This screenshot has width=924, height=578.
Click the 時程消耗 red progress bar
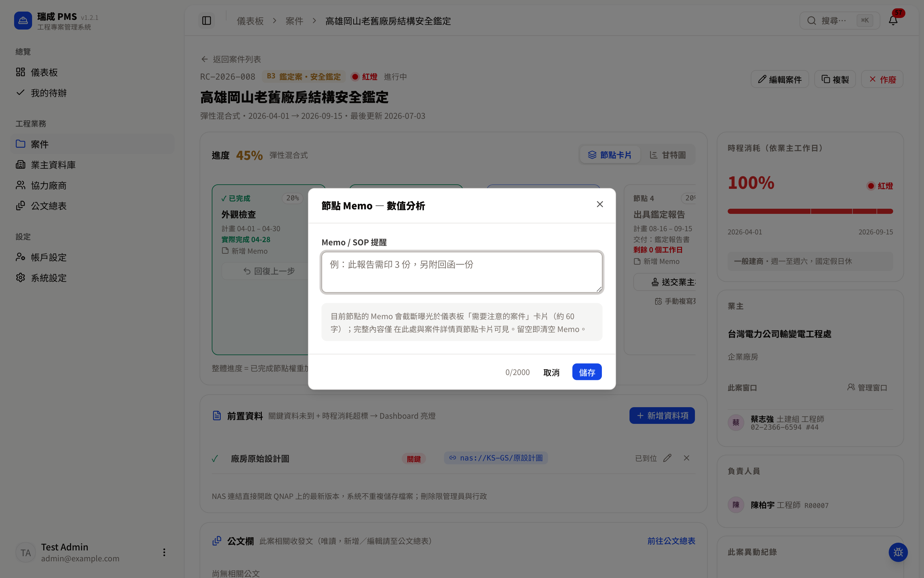coord(810,211)
